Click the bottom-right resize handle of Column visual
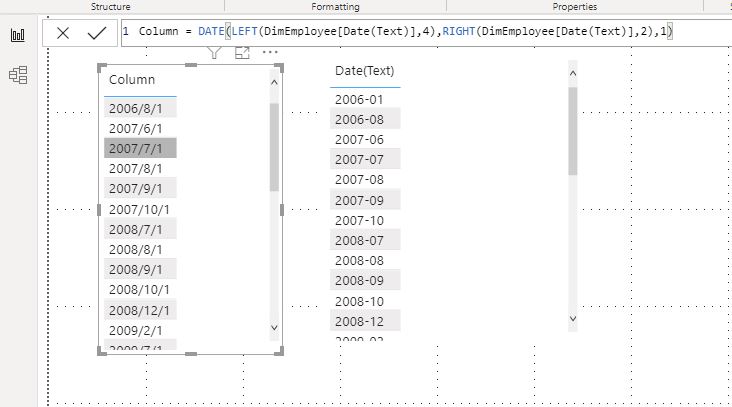This screenshot has height=407, width=732. point(279,351)
